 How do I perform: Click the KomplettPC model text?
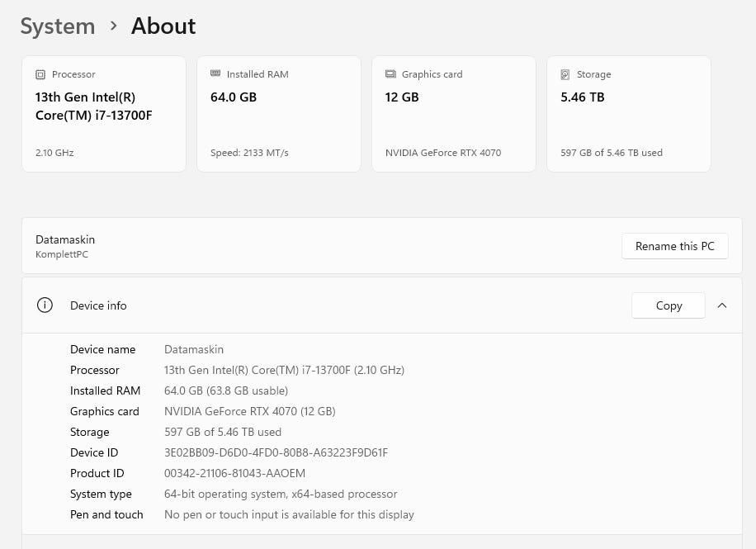click(x=62, y=254)
